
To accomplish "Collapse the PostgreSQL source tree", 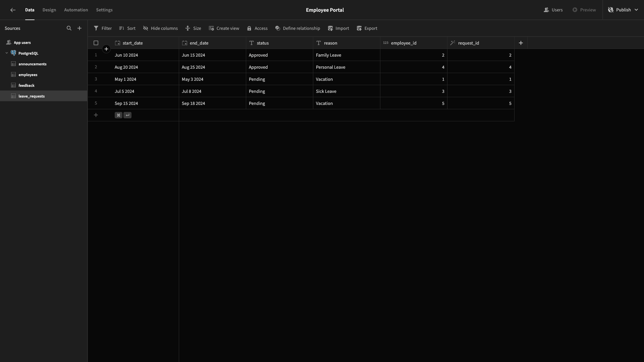I will click(x=7, y=53).
